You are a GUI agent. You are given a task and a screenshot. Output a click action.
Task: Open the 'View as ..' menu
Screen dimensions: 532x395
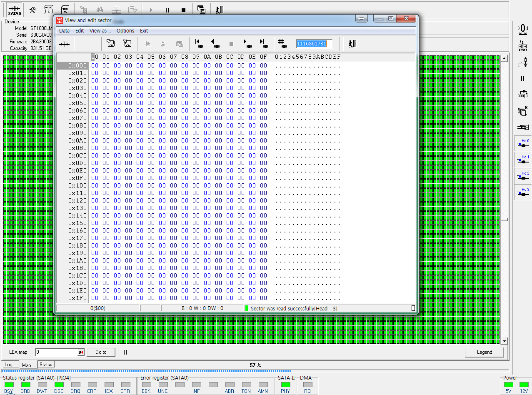[x=100, y=31]
